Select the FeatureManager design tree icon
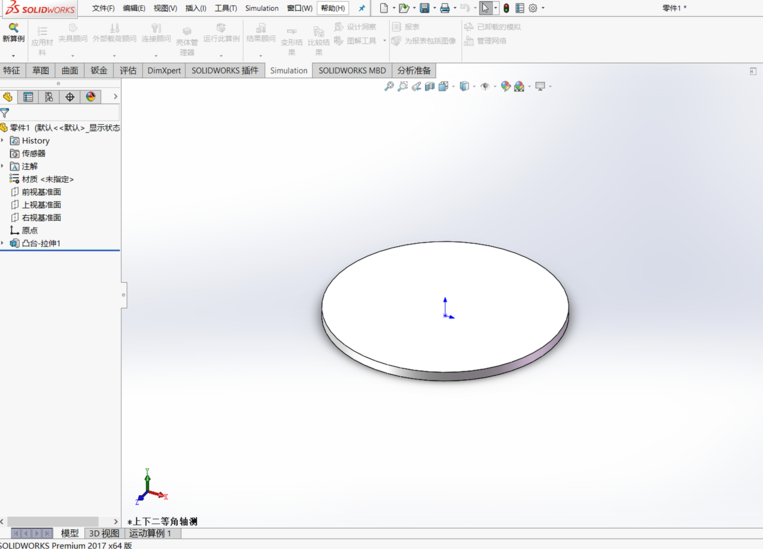Viewport: 763px width, 549px height. click(x=8, y=97)
